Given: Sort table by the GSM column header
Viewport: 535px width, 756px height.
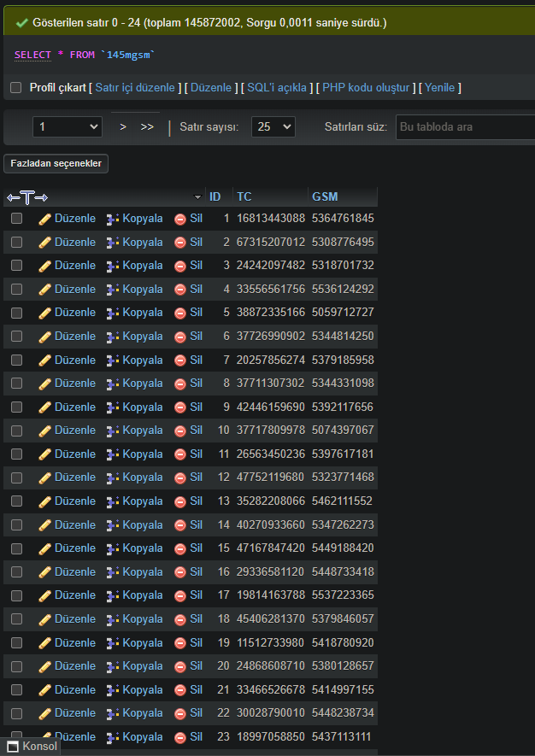Looking at the screenshot, I should coord(325,196).
